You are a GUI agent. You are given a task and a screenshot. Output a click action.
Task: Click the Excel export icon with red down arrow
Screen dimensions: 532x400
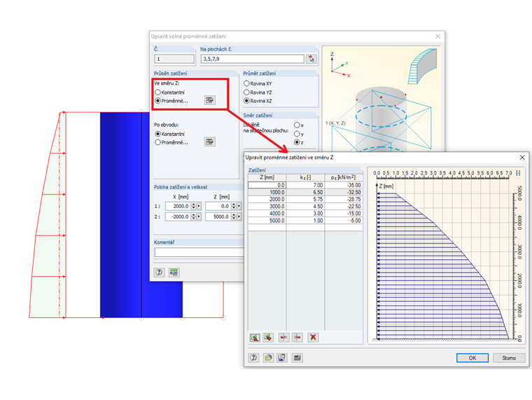tap(268, 338)
